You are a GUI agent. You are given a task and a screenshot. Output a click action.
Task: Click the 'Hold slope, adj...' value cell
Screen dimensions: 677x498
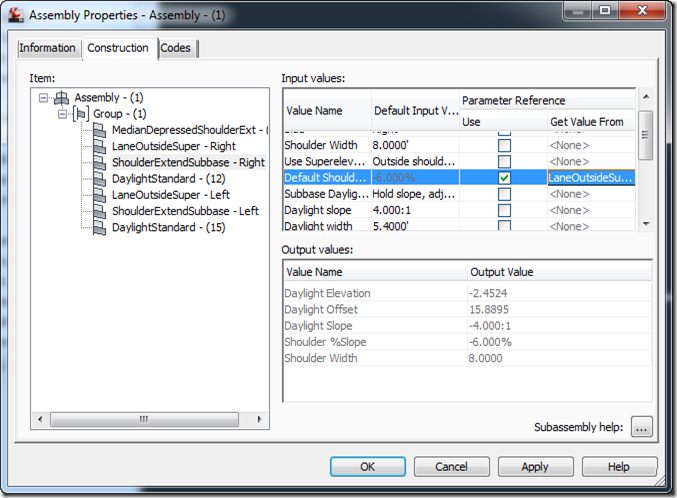point(415,194)
